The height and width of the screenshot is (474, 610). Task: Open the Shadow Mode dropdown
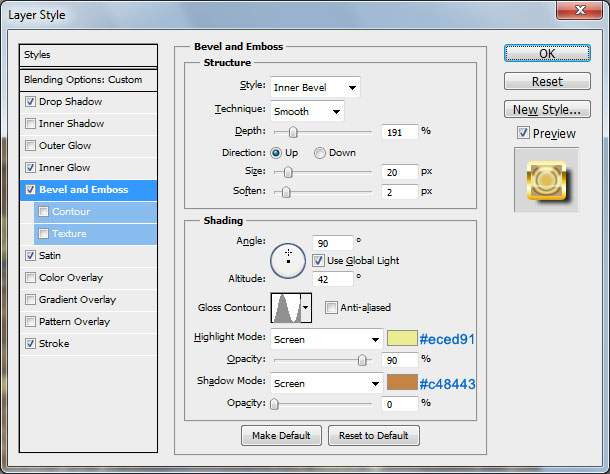coord(327,383)
